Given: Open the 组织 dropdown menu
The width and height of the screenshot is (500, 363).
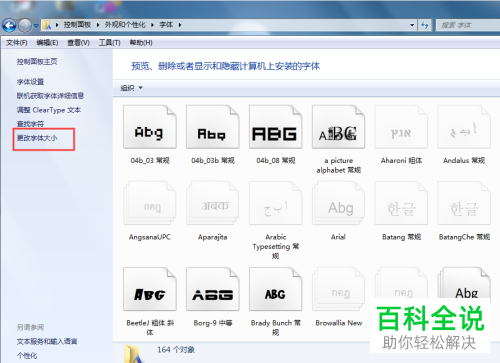Looking at the screenshot, I should (x=132, y=88).
